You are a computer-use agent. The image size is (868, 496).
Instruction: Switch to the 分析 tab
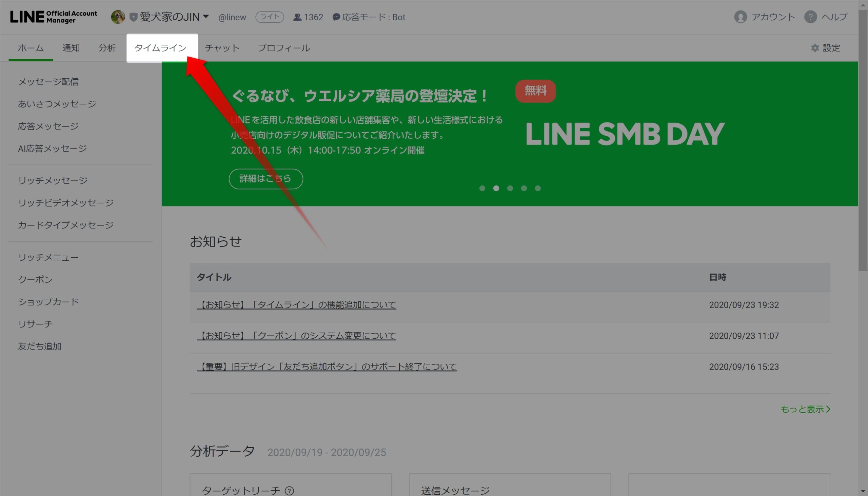(107, 48)
